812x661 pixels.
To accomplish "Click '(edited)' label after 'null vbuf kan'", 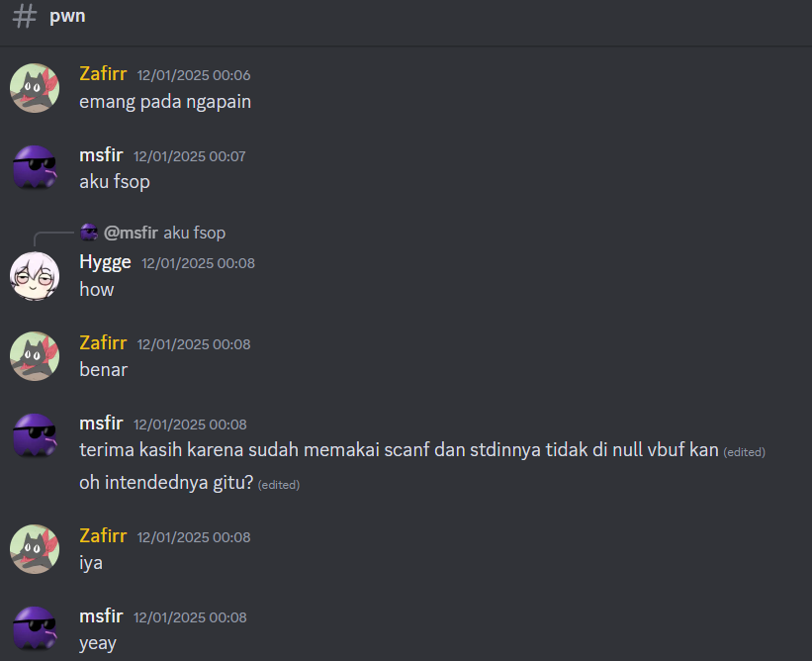I will click(744, 452).
